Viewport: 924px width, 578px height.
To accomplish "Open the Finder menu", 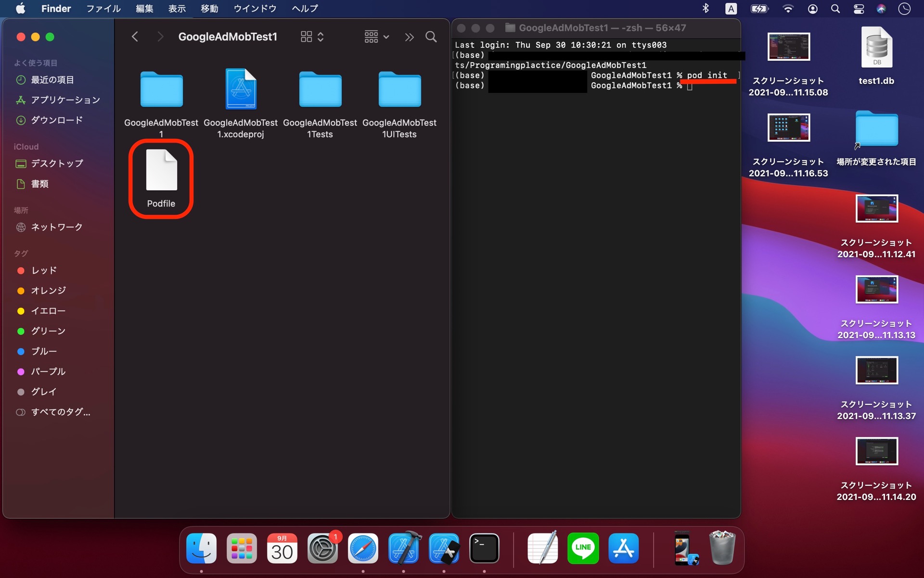I will (x=56, y=9).
